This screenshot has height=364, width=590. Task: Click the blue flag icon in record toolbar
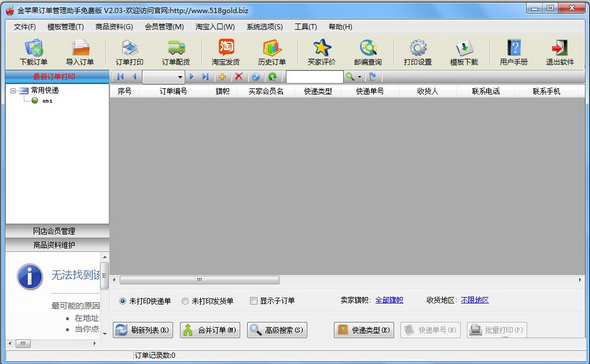click(x=373, y=77)
